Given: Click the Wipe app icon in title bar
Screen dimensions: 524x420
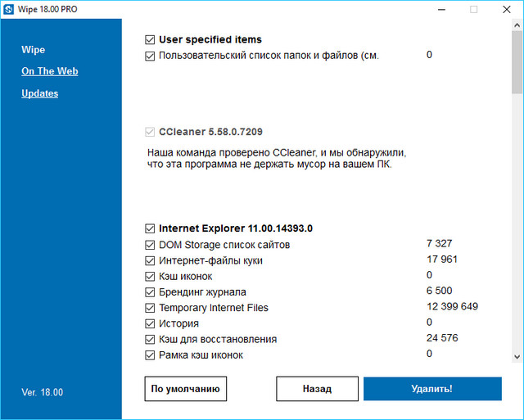Looking at the screenshot, I should [7, 10].
